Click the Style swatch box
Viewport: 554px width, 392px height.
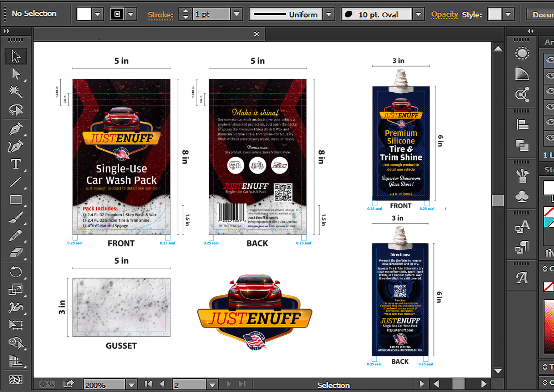pos(495,14)
